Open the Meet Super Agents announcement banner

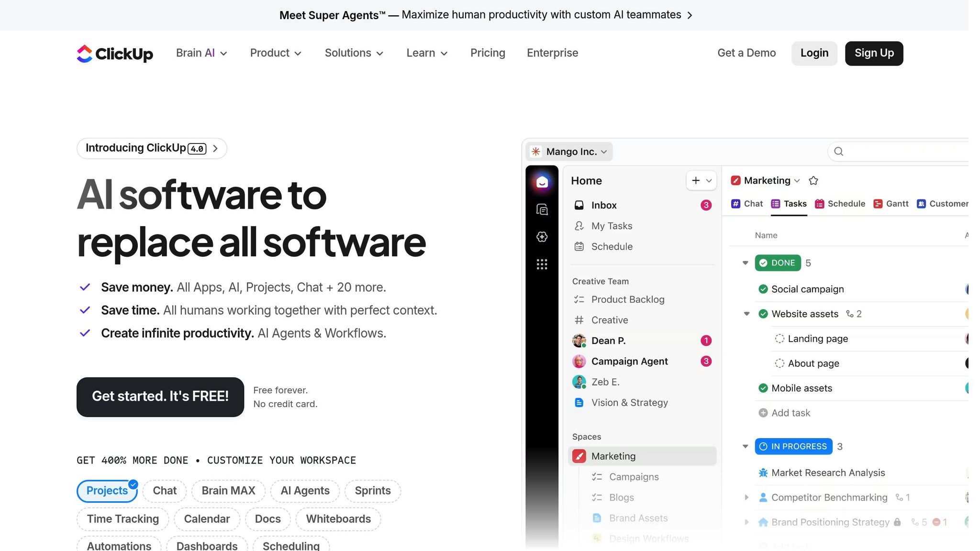tap(485, 15)
